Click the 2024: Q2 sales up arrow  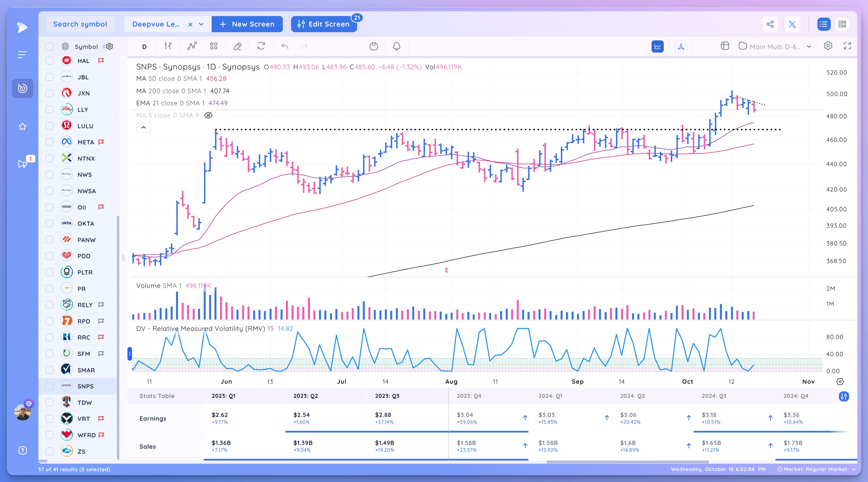(689, 446)
